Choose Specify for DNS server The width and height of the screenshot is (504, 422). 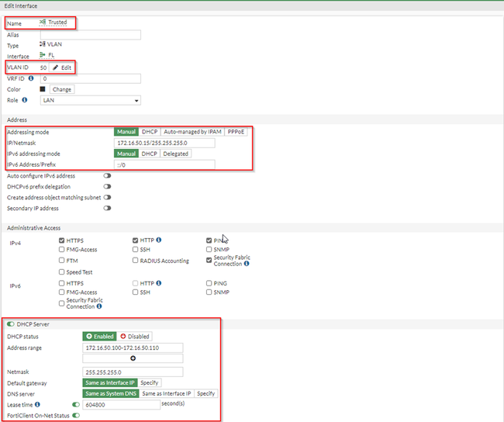[x=206, y=393]
